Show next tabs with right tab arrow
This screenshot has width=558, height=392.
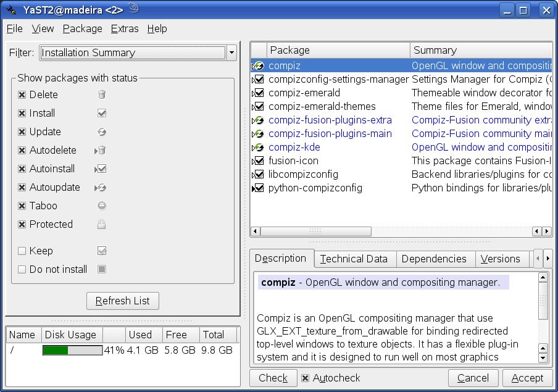click(548, 259)
